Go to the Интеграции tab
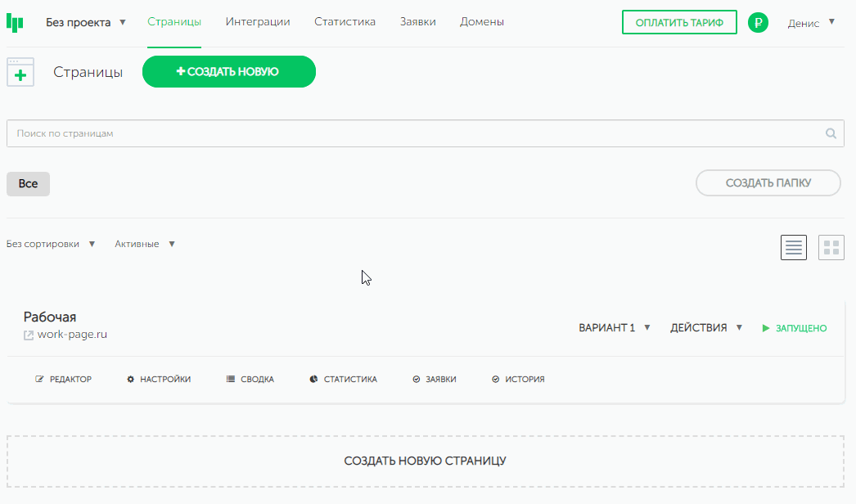The height and width of the screenshot is (504, 856). coord(257,22)
